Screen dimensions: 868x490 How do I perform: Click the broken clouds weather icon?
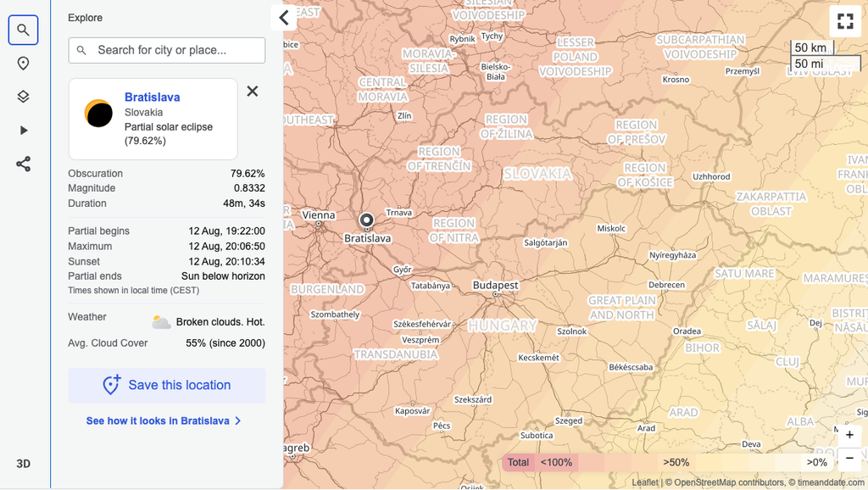pyautogui.click(x=161, y=322)
